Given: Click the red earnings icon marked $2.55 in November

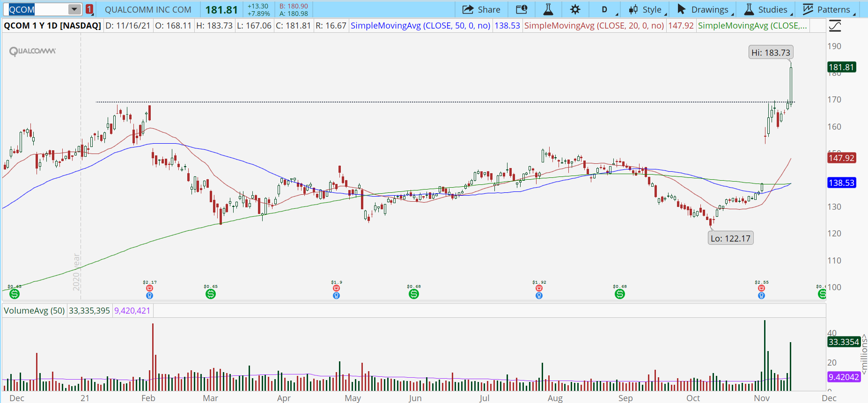Looking at the screenshot, I should coord(761,288).
